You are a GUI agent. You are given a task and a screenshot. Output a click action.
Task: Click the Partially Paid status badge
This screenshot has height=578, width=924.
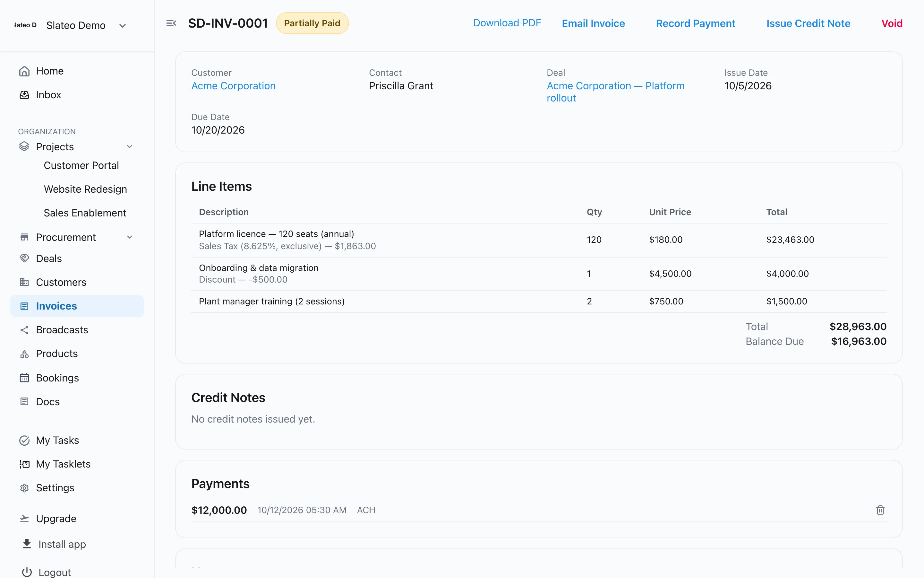pyautogui.click(x=312, y=23)
